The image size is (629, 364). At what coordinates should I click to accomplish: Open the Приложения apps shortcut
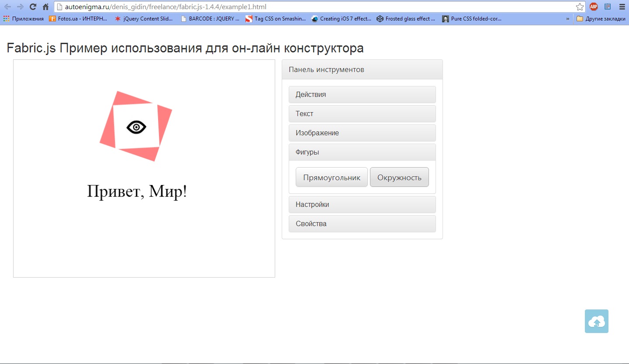pos(24,19)
